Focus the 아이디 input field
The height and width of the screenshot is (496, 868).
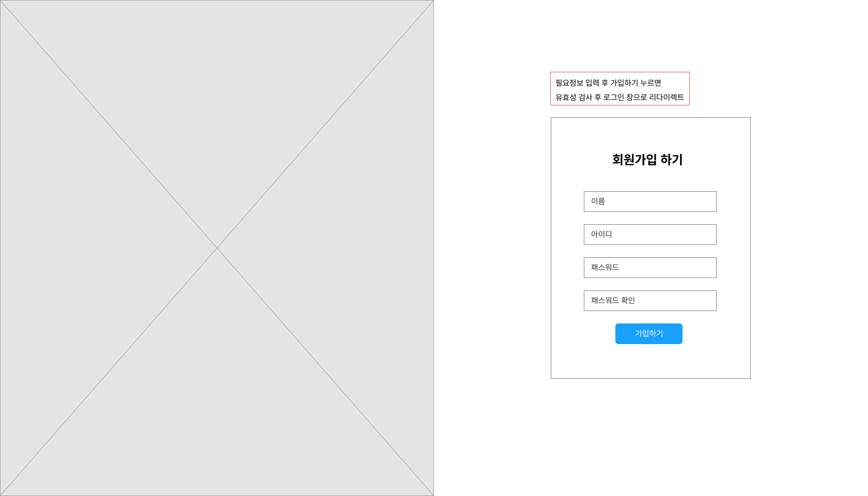coord(650,235)
